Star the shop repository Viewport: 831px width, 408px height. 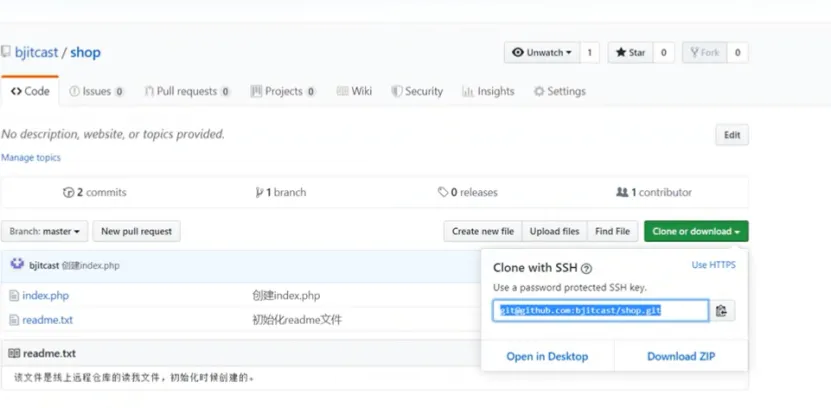coord(630,52)
